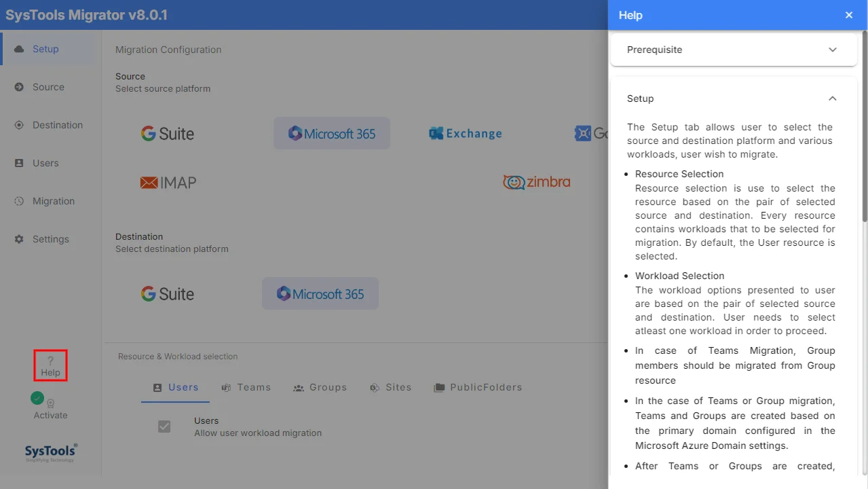Switch to the Sites resource tab
Image resolution: width=868 pixels, height=489 pixels.
point(391,388)
